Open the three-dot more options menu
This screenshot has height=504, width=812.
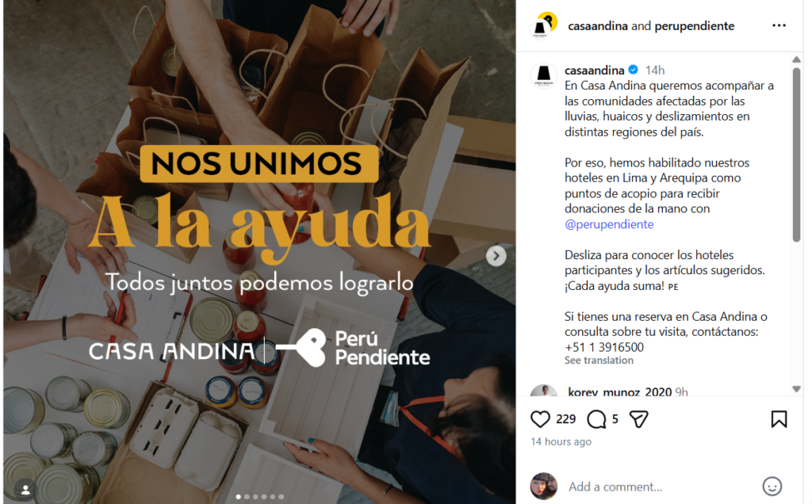click(x=779, y=25)
